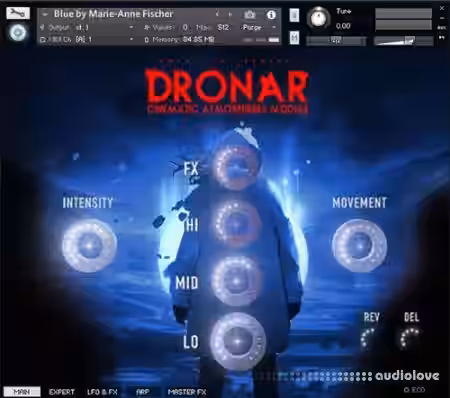Edit the Max voices value 512

pos(223,27)
